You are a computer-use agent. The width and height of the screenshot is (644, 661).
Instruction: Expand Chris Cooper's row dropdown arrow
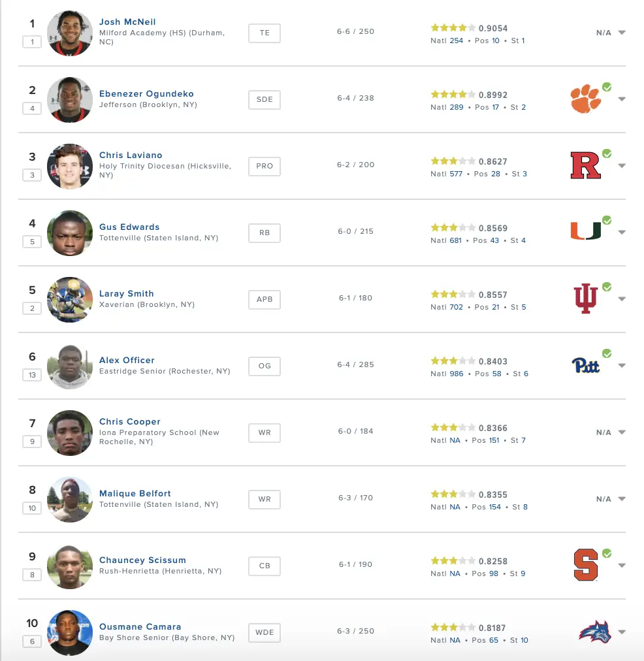tap(622, 432)
